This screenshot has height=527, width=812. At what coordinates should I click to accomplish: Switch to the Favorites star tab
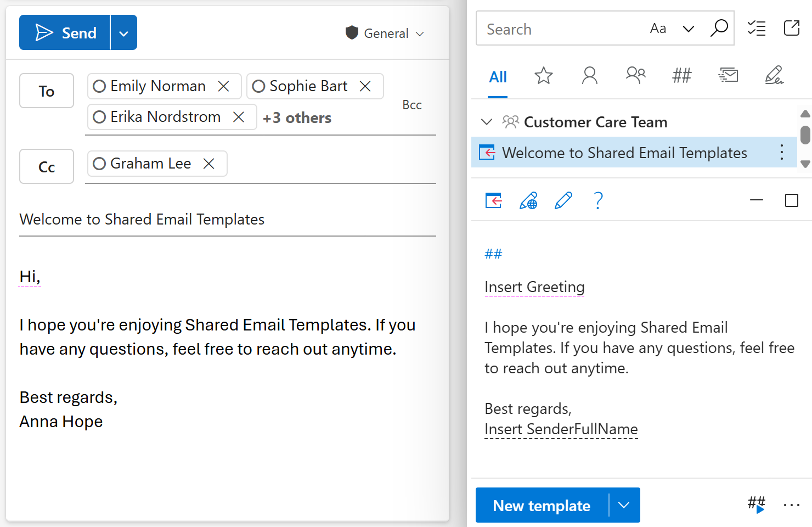point(544,75)
